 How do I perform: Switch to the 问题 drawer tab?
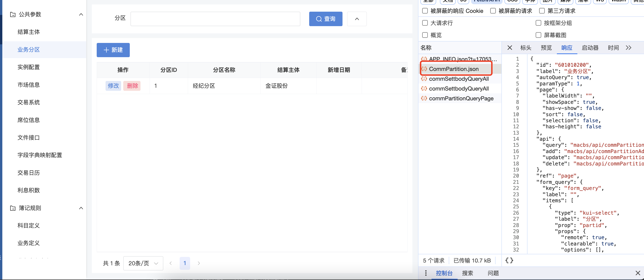tap(493, 273)
